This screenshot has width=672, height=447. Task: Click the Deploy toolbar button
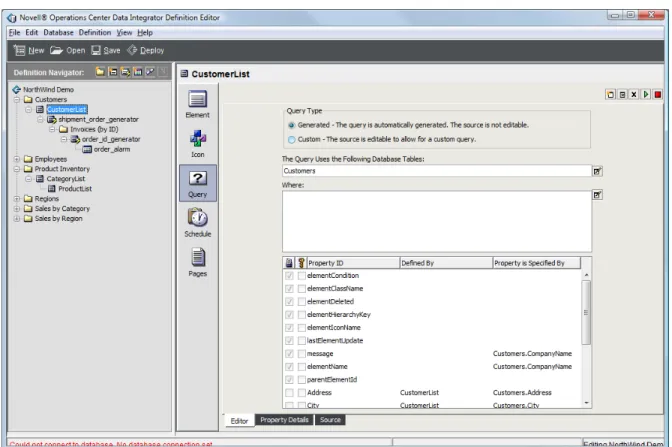click(x=146, y=51)
